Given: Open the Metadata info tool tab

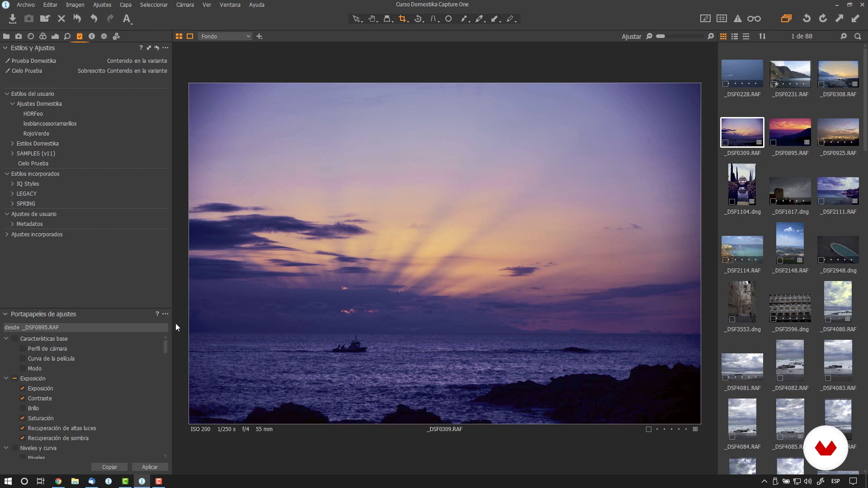Looking at the screenshot, I should [x=92, y=36].
